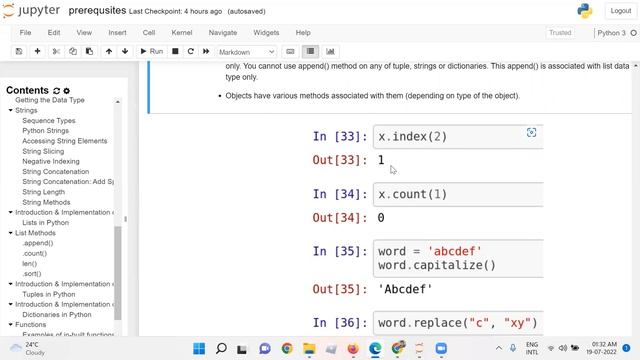Click screenshot icon in cell 33

tap(531, 132)
